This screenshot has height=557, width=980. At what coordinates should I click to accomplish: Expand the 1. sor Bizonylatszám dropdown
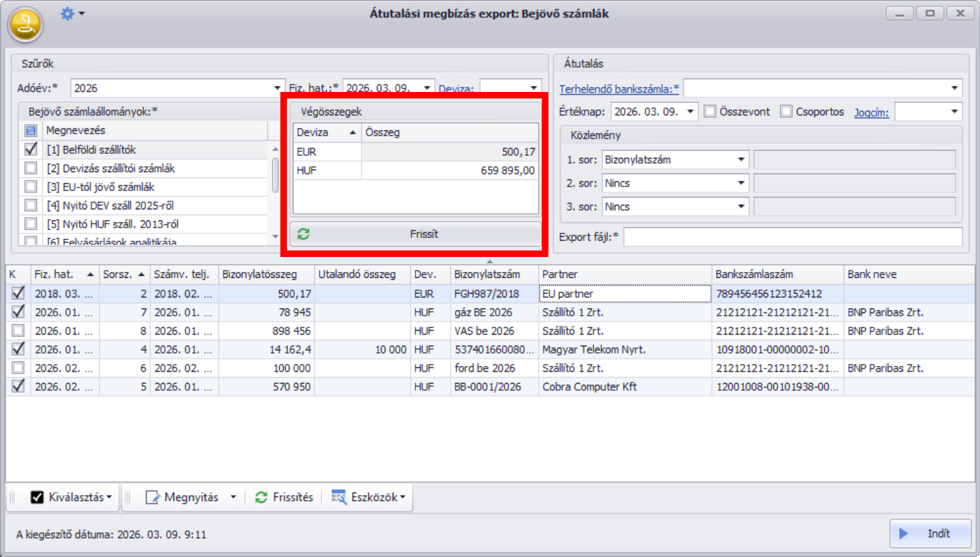(741, 160)
